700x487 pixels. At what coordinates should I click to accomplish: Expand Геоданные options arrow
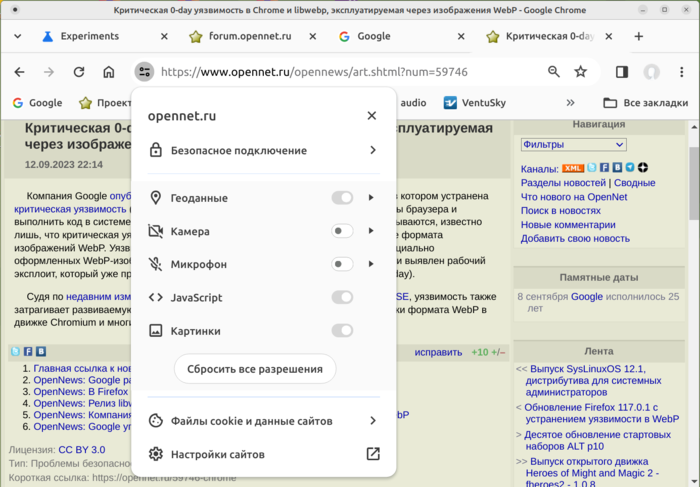tap(371, 197)
